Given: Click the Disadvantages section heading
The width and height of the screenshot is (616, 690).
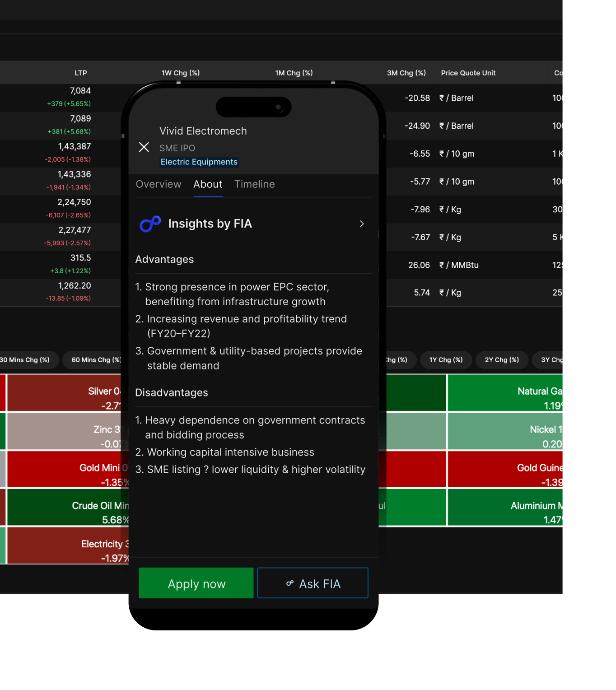Looking at the screenshot, I should pos(172,393).
